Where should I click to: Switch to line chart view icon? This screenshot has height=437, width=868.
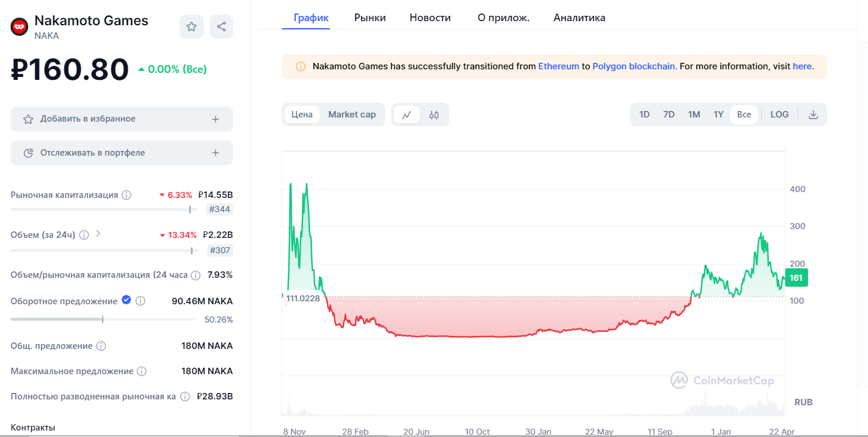(406, 115)
